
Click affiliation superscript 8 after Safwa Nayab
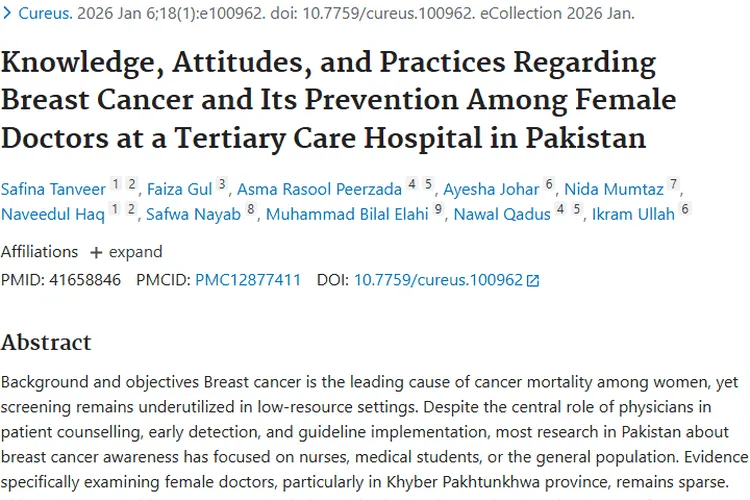251,209
